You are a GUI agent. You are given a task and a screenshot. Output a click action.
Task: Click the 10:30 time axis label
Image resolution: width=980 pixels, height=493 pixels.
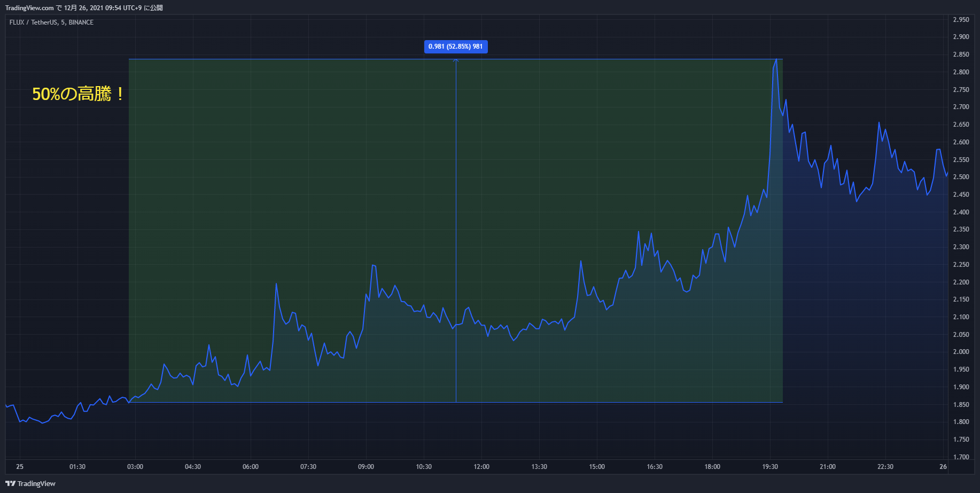click(x=424, y=467)
